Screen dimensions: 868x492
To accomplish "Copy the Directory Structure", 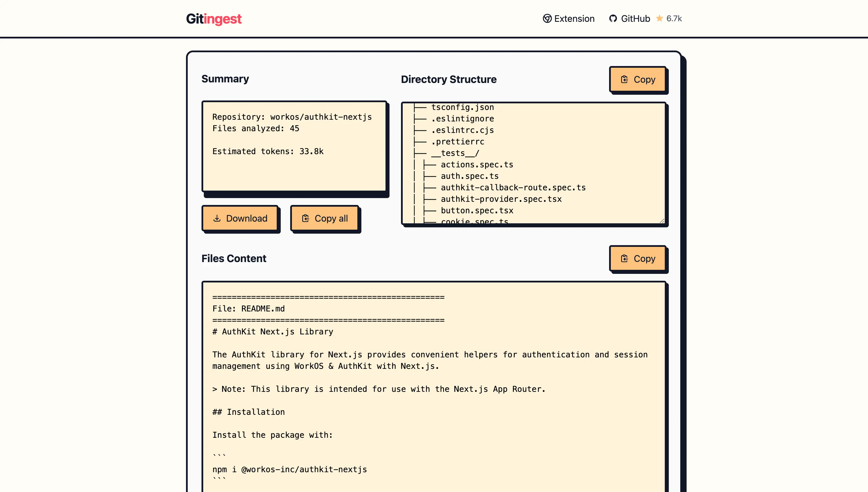I will click(638, 80).
